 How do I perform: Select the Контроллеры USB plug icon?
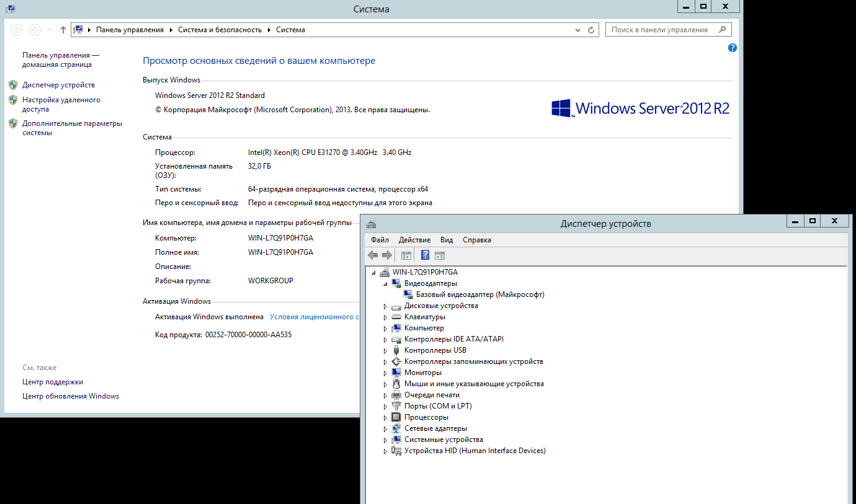pos(396,350)
